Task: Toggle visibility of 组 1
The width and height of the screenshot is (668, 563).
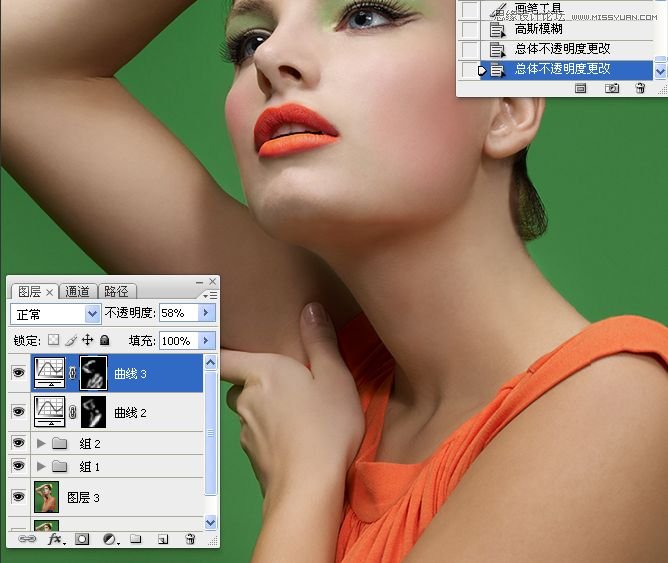Action: pos(18,466)
